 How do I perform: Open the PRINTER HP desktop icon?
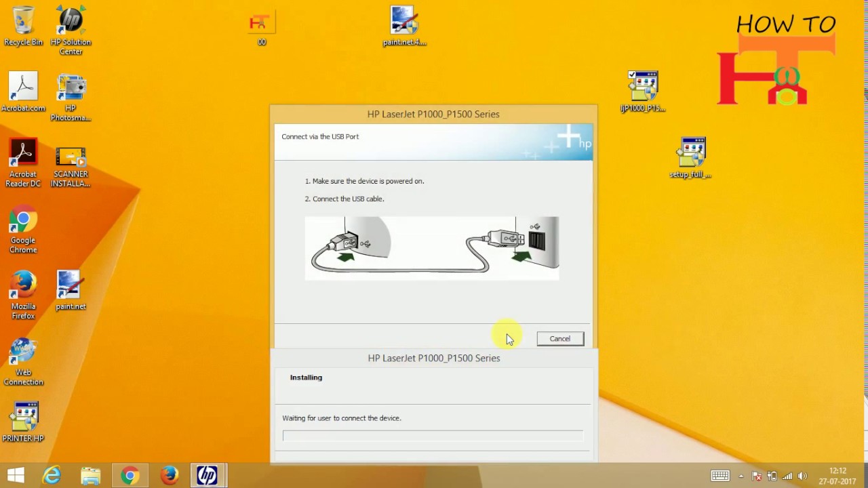pyautogui.click(x=23, y=422)
